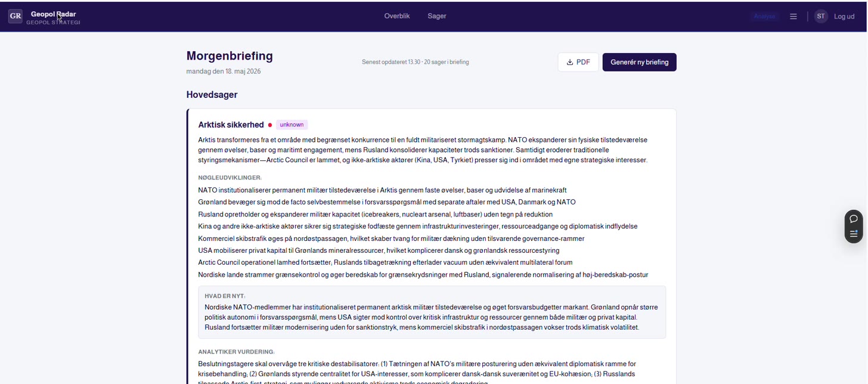This screenshot has height=384, width=868.
Task: Open the hamburger menu icon
Action: pos(793,17)
